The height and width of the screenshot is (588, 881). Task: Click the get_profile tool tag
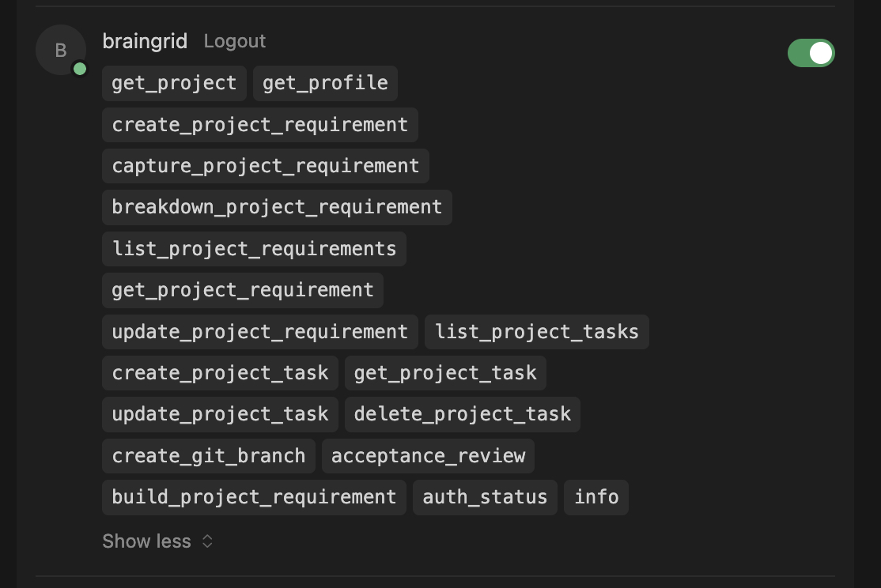[325, 83]
